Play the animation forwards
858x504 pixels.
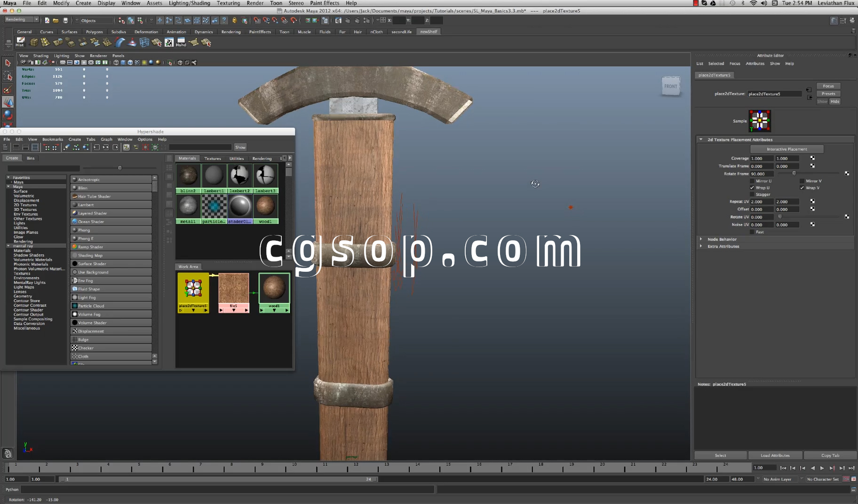[x=822, y=468]
